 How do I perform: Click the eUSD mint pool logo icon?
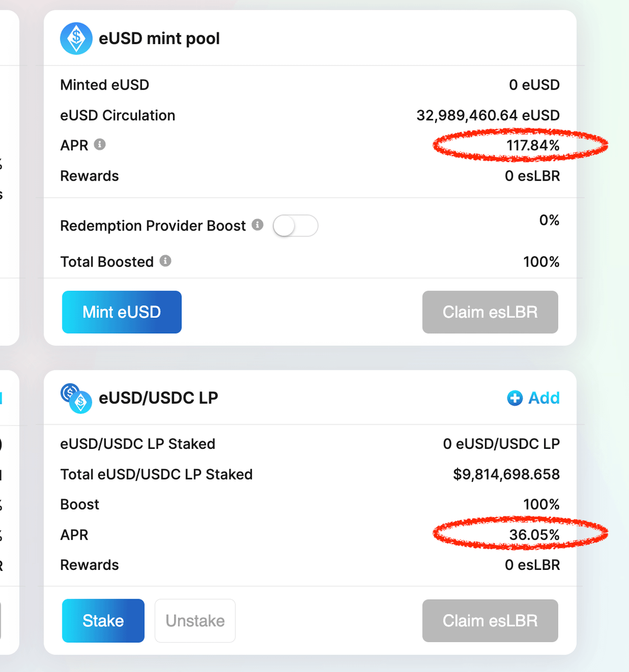click(x=77, y=39)
